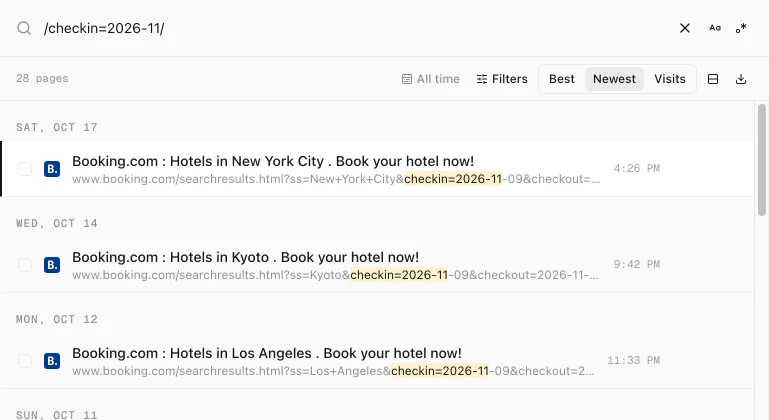Click the 4:26 PM timestamp
Image resolution: width=769 pixels, height=420 pixels.
(x=637, y=168)
